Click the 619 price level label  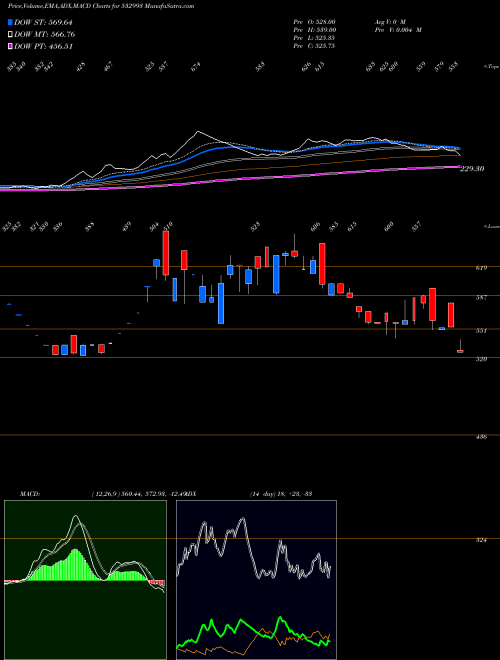482,268
